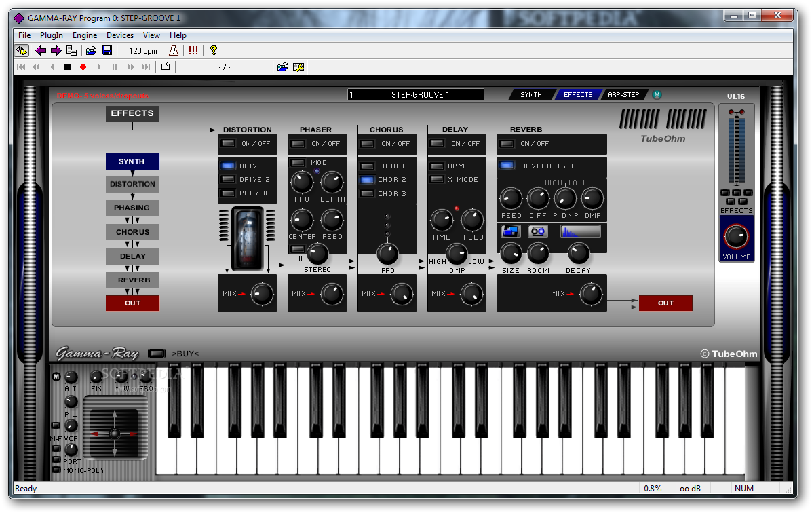The width and height of the screenshot is (812, 513).
Task: Click the tube valve image in Distortion
Action: click(x=248, y=239)
